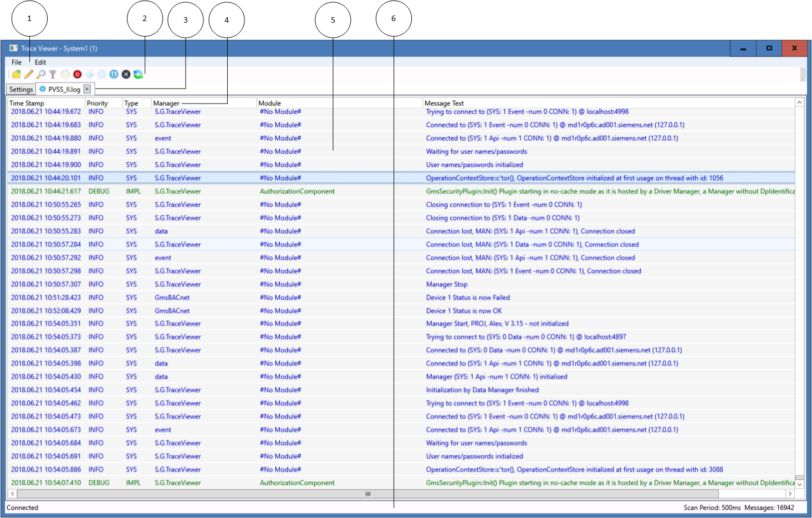Click the funnel filter toolbar icon
Screen dimensions: 812x518
[53, 74]
